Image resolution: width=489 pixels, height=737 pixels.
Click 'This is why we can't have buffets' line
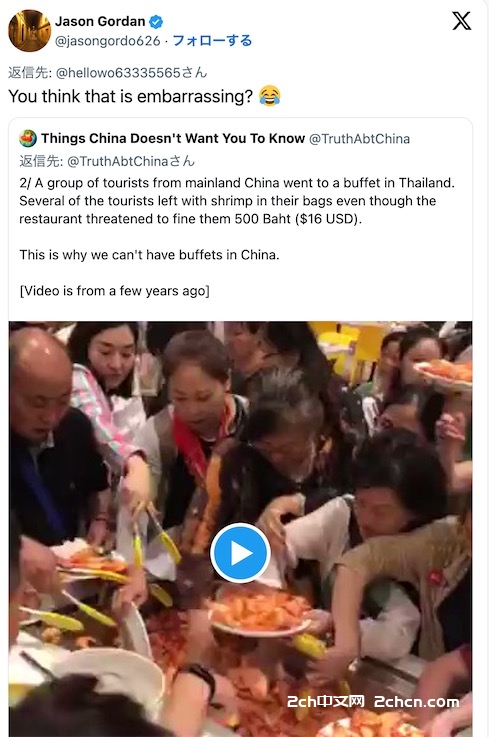[x=149, y=255]
